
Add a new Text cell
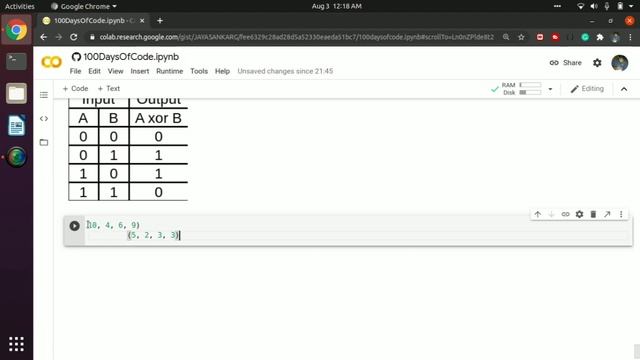pos(109,89)
